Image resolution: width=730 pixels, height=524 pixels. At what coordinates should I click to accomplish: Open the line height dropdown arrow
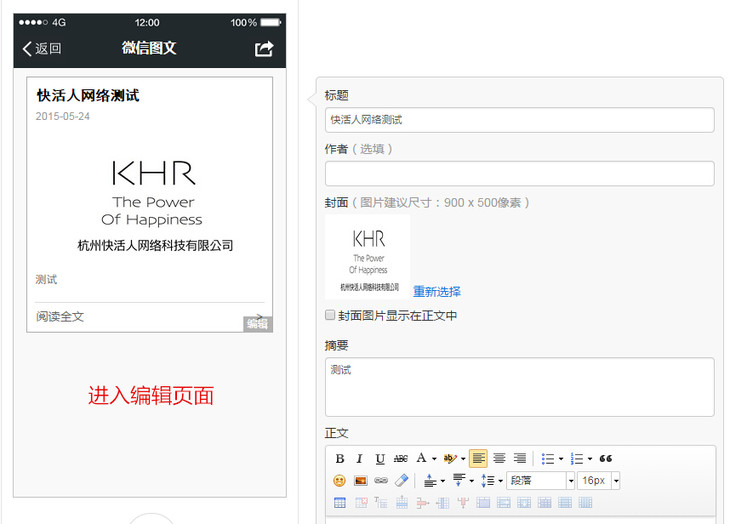pyautogui.click(x=500, y=481)
